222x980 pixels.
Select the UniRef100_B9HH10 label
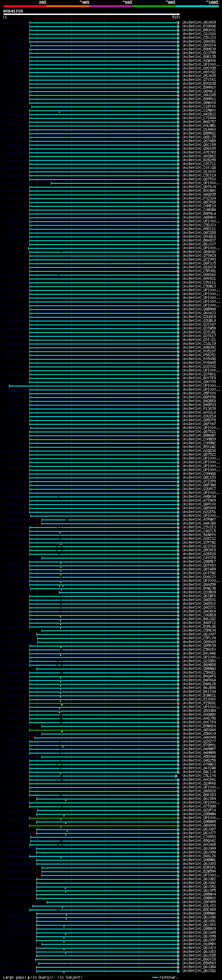coord(199,88)
